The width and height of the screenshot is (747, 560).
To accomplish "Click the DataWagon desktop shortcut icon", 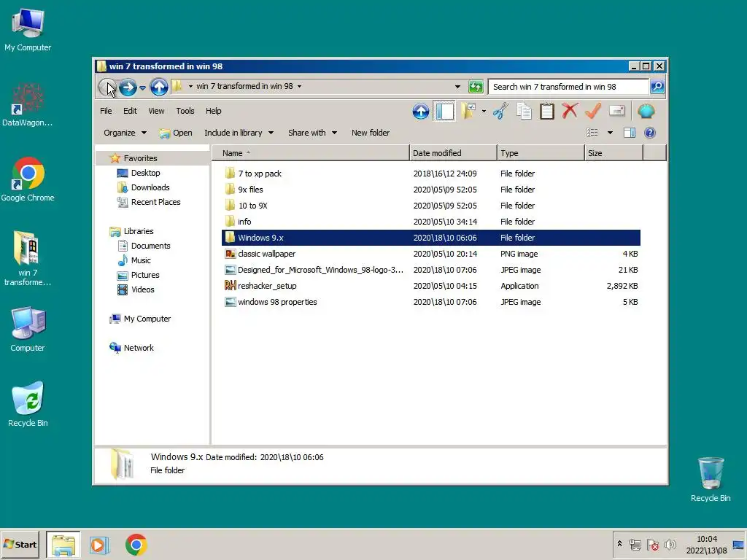I will [x=27, y=105].
